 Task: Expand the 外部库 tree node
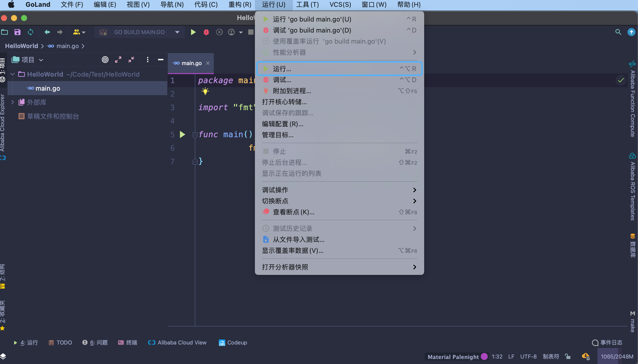click(x=13, y=102)
